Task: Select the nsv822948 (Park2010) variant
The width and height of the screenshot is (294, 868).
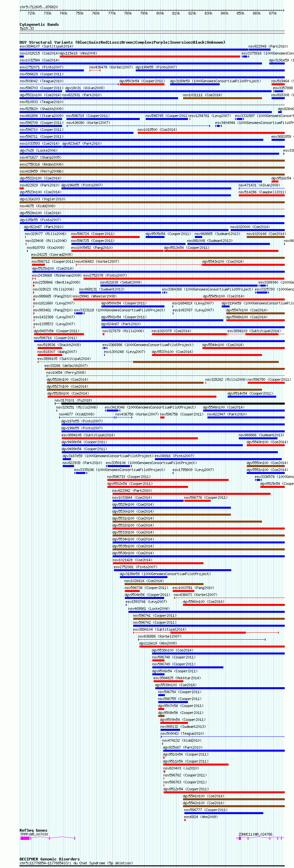Action: pos(268,47)
